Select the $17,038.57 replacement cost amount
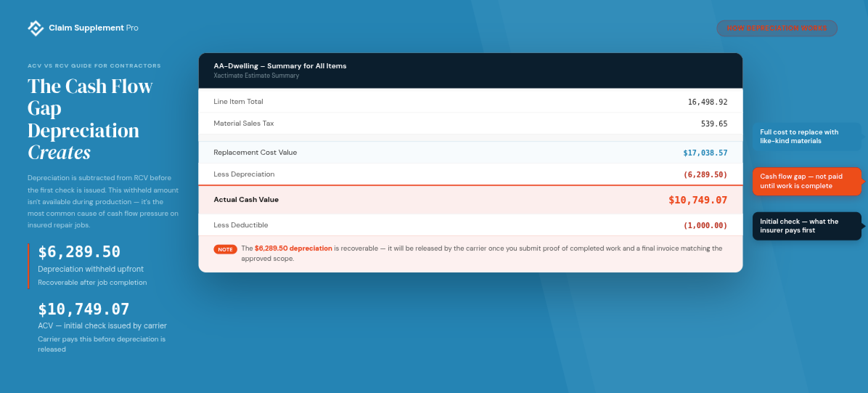 705,153
